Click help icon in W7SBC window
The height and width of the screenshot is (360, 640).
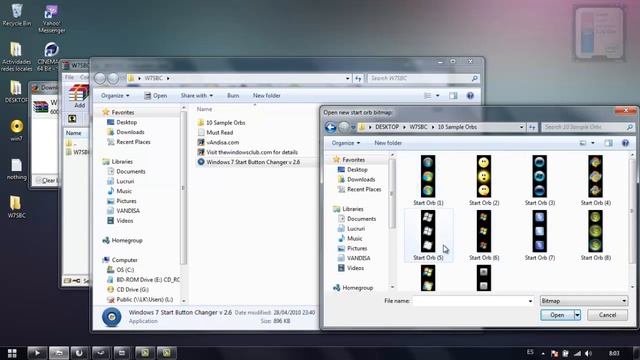click(x=470, y=96)
